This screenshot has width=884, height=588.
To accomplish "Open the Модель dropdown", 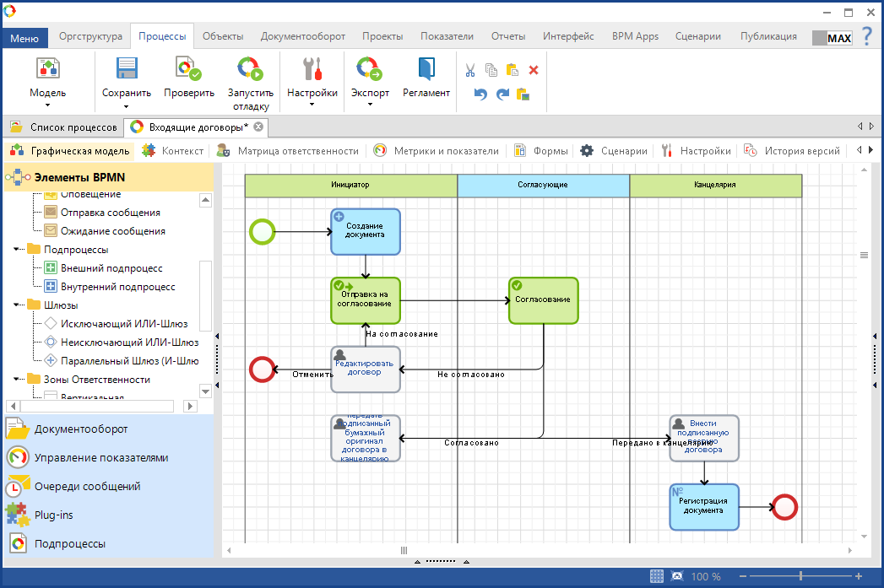I will pos(47,93).
